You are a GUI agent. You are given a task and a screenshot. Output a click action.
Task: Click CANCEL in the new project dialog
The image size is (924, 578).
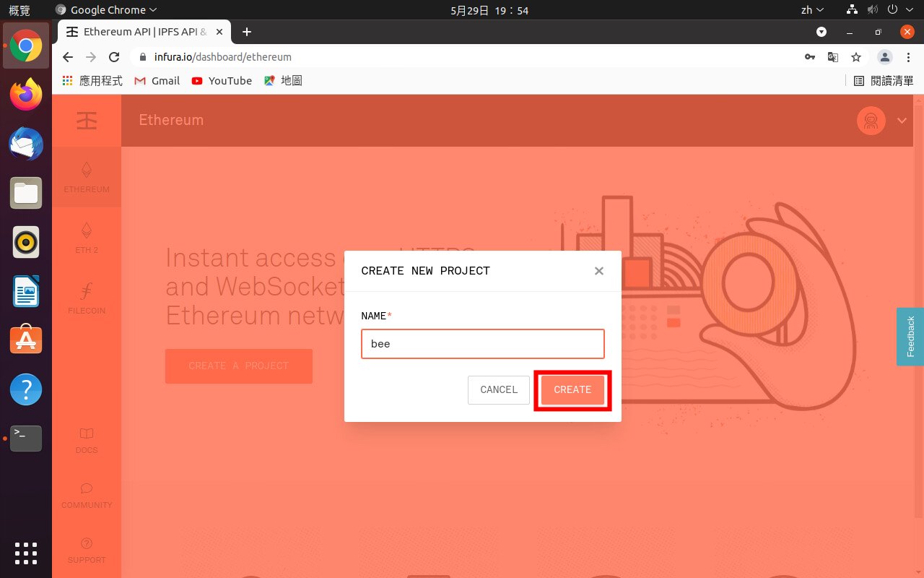[x=499, y=389]
